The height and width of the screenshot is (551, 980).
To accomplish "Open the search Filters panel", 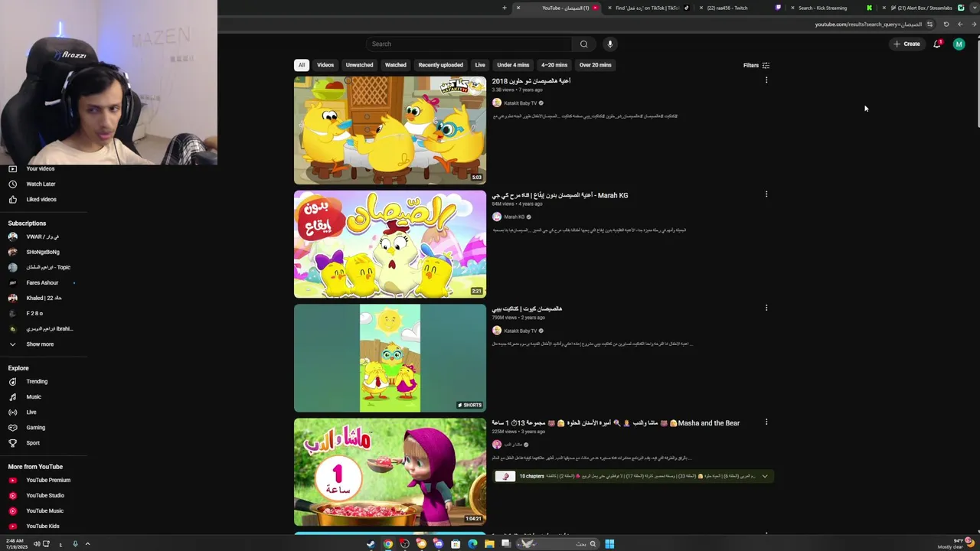I will pyautogui.click(x=756, y=65).
